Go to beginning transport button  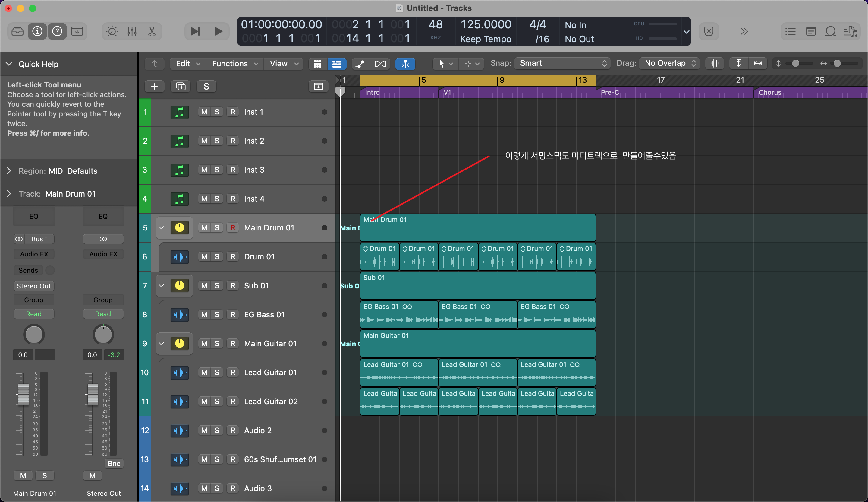click(x=195, y=32)
